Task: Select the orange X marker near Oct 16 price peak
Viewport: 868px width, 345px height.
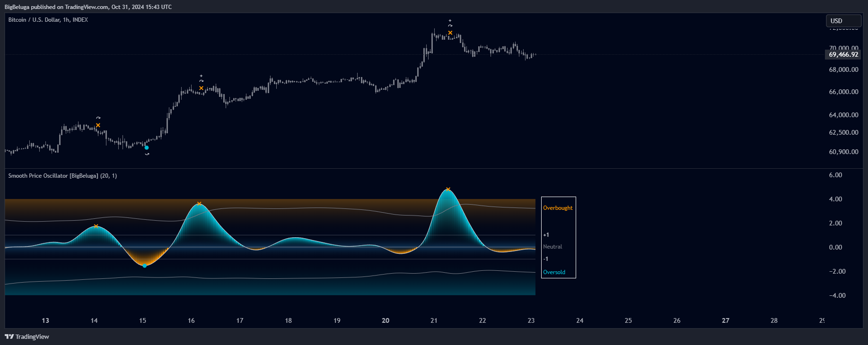Action: point(202,88)
